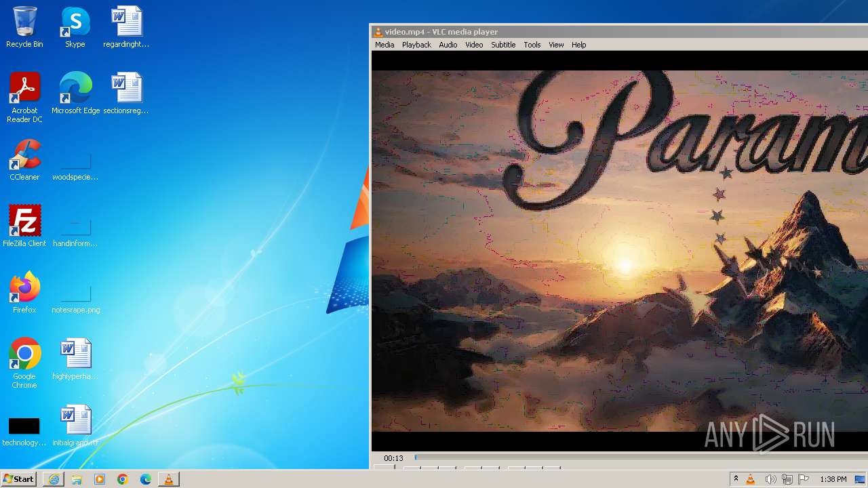Viewport: 868px width, 488px height.
Task: Click the Show Desktop taskbar button
Action: pos(860,479)
